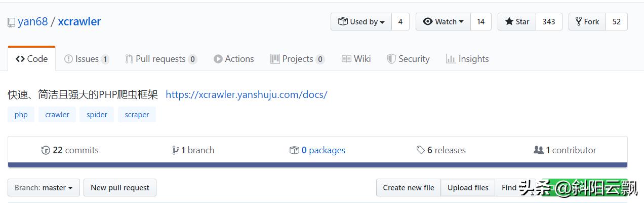Open the xcrawler.yanshuju.com docs link

click(x=247, y=94)
